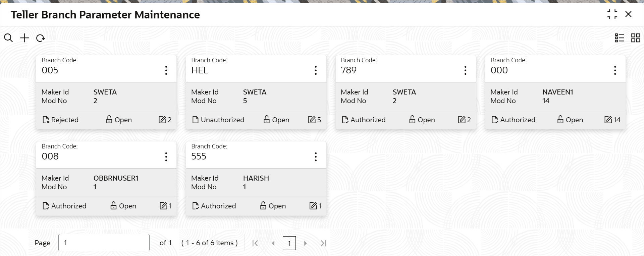Jump to last page of results

click(323, 243)
